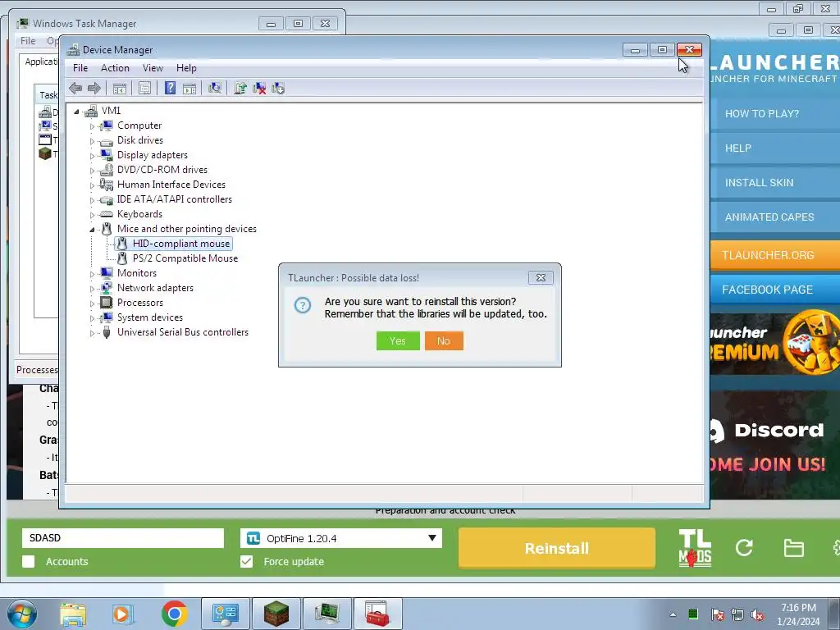Click the Windows Start orb
Image resolution: width=840 pixels, height=630 pixels.
22,614
